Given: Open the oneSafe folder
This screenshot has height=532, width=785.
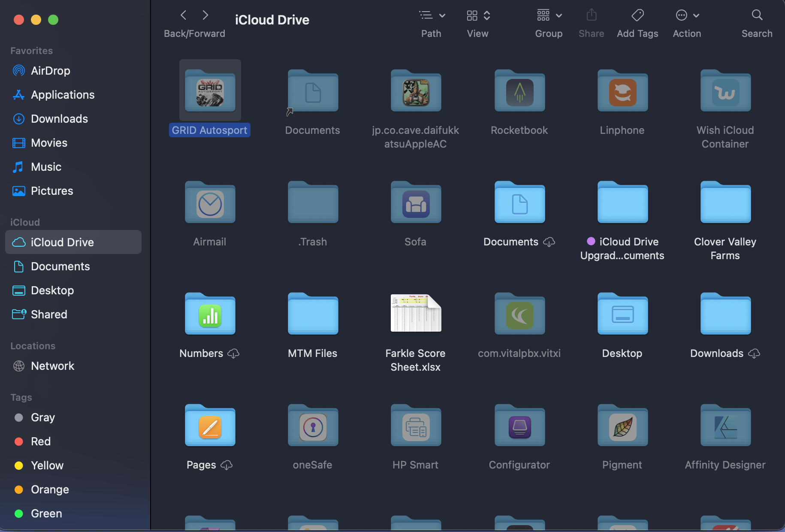Looking at the screenshot, I should [313, 426].
